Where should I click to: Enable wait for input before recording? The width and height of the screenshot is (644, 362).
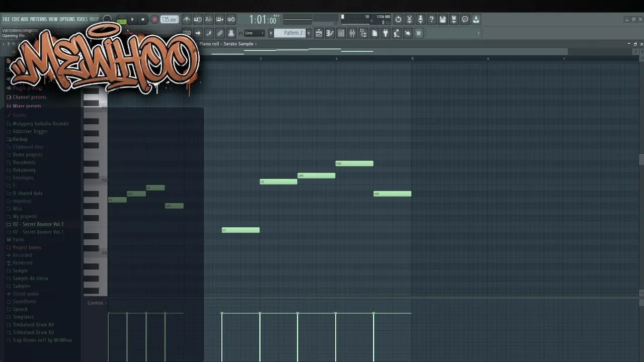tap(198, 20)
